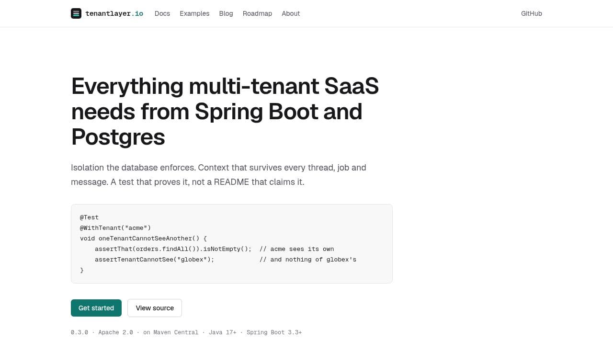Click the Spring Boot 3.3+ label

coord(274,332)
